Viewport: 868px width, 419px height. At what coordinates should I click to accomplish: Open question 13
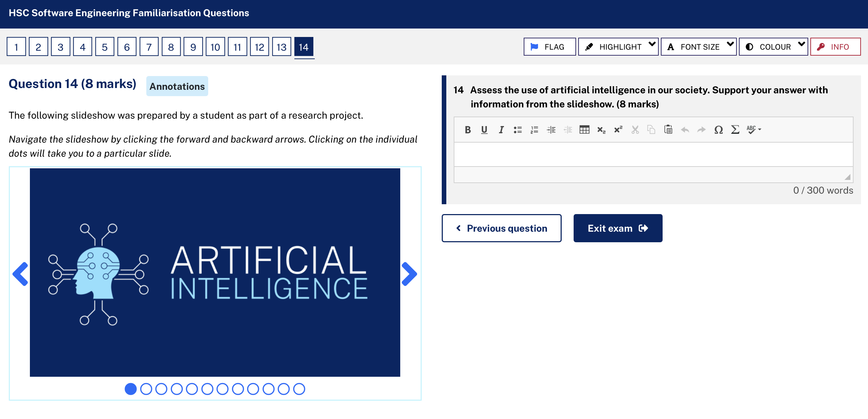click(x=282, y=46)
